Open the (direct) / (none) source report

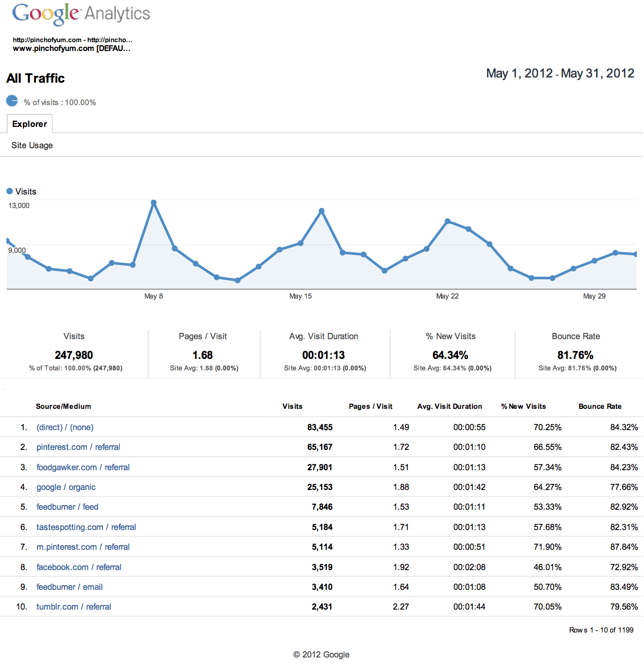point(64,427)
